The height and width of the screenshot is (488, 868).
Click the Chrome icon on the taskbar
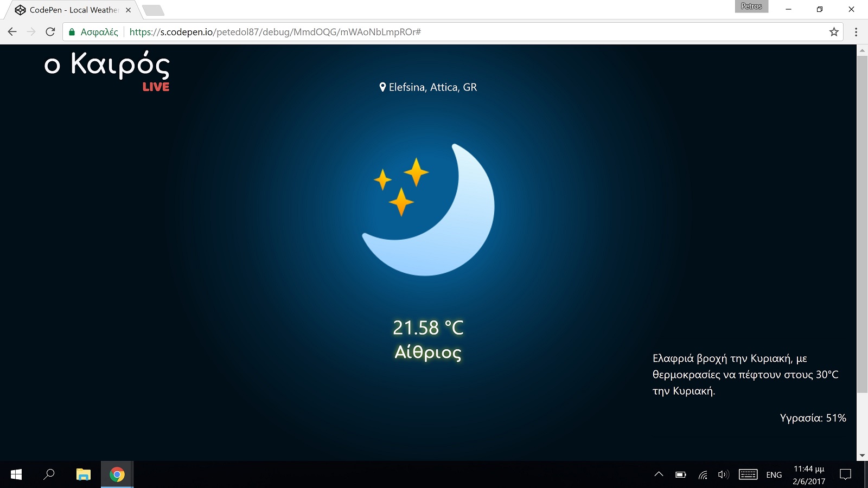[117, 474]
